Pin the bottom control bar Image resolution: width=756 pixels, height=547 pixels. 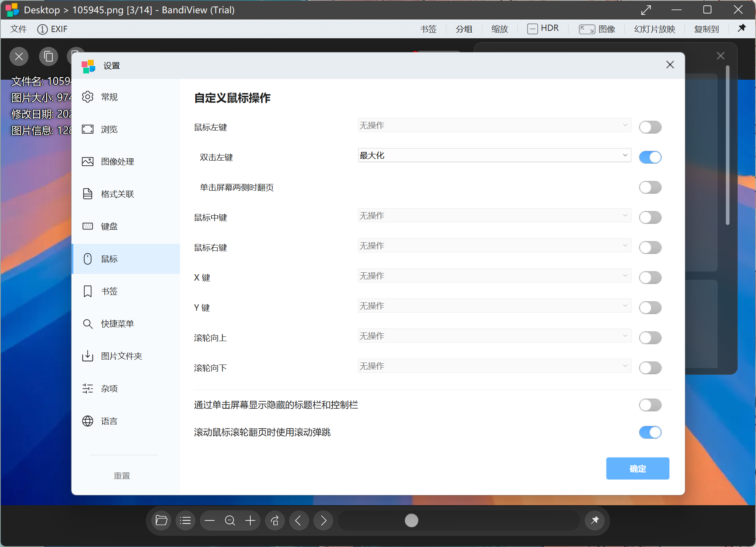click(x=595, y=520)
